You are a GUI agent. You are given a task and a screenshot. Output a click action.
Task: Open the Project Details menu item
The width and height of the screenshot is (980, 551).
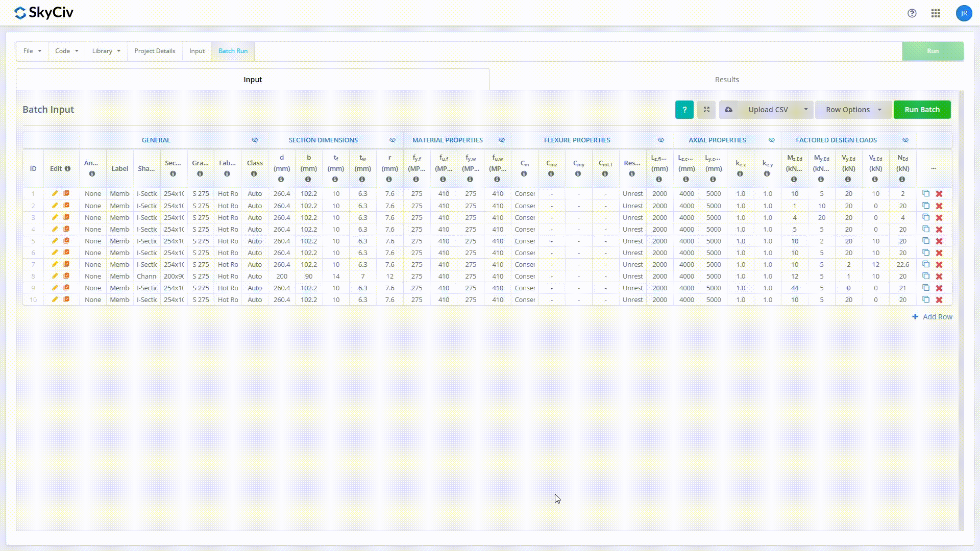[x=155, y=51]
